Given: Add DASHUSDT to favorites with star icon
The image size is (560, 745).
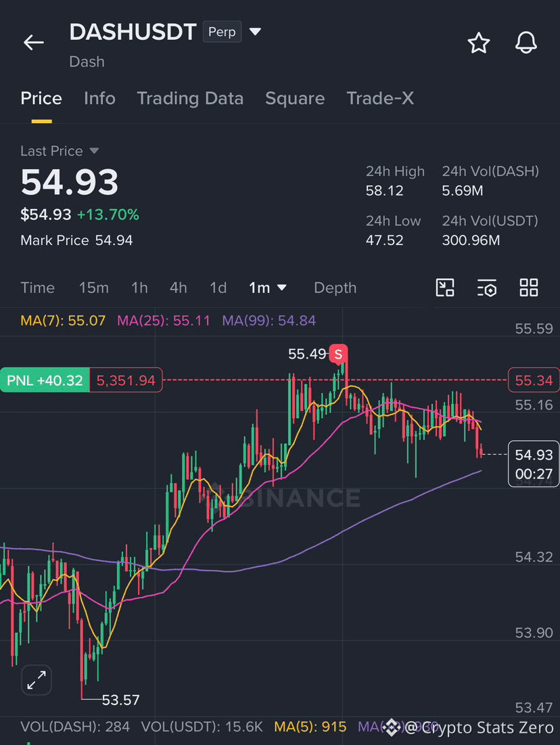Looking at the screenshot, I should [x=478, y=43].
